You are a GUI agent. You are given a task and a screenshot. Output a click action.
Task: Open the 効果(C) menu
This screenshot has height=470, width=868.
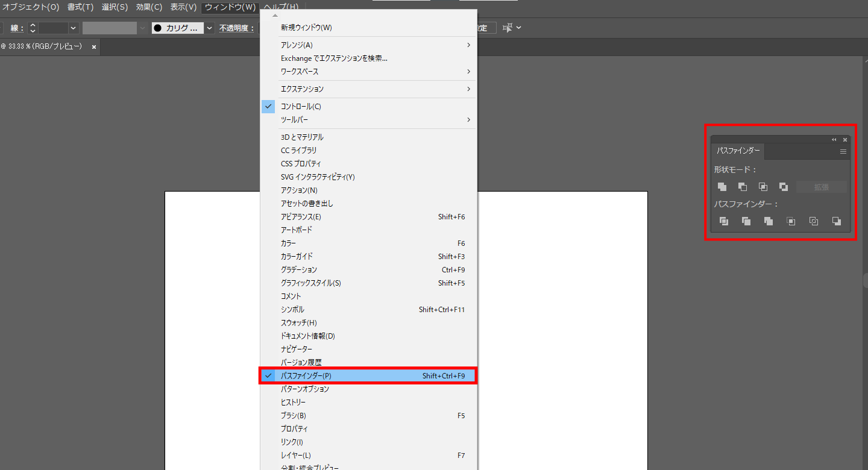tap(149, 7)
